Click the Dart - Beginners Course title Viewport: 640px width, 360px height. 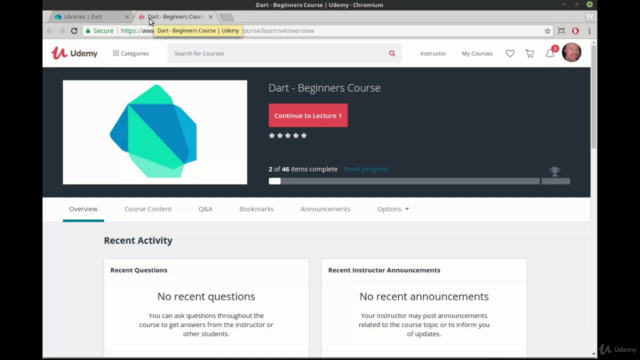point(324,88)
